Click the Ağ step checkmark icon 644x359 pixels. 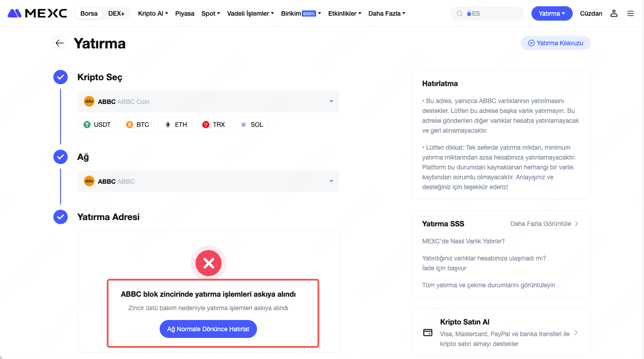coord(60,157)
